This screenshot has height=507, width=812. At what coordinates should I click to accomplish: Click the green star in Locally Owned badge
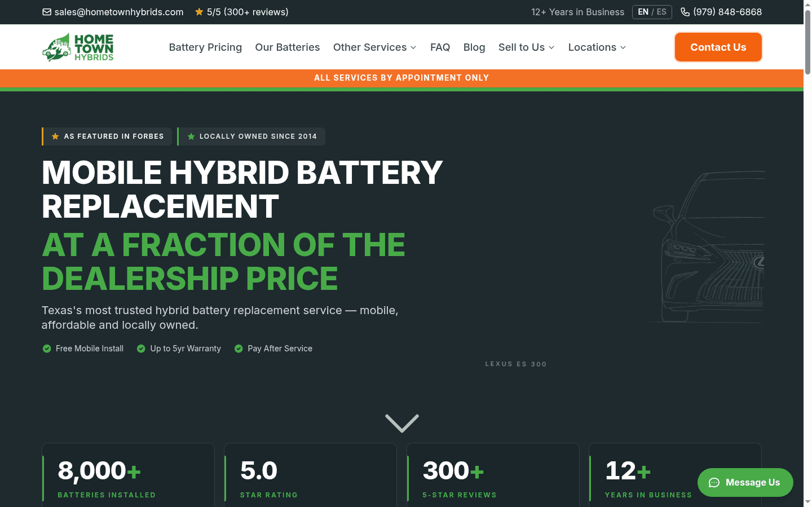[191, 136]
